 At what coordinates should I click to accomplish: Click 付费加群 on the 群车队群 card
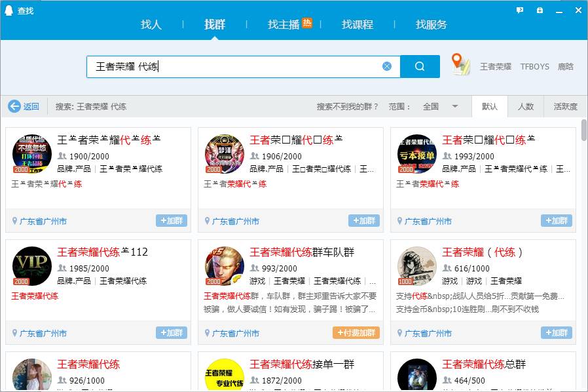pyautogui.click(x=356, y=333)
